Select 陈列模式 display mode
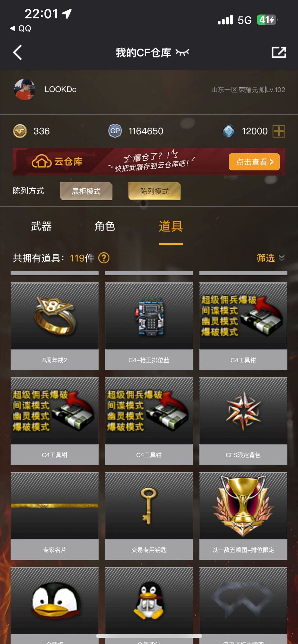The image size is (298, 644). pyautogui.click(x=154, y=191)
